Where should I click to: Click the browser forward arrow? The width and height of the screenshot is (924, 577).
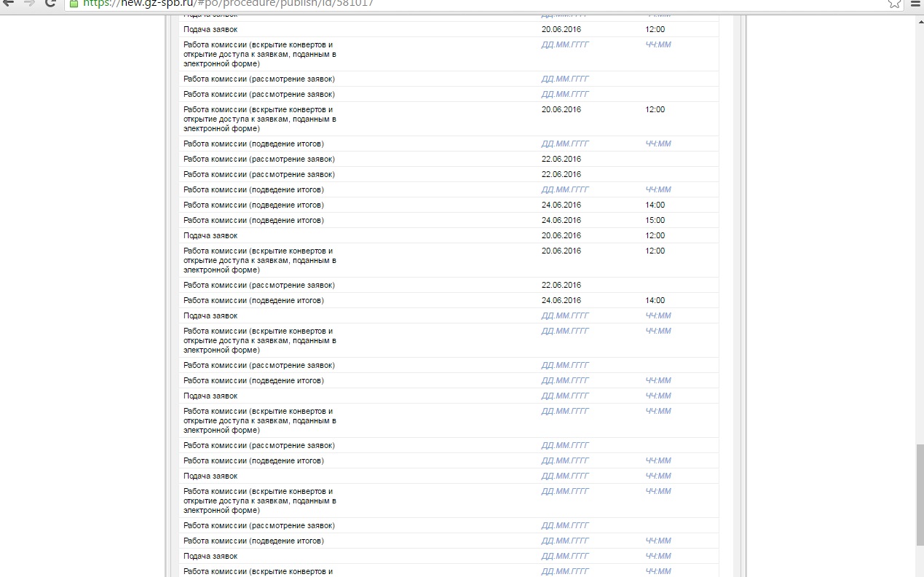coord(29,3)
